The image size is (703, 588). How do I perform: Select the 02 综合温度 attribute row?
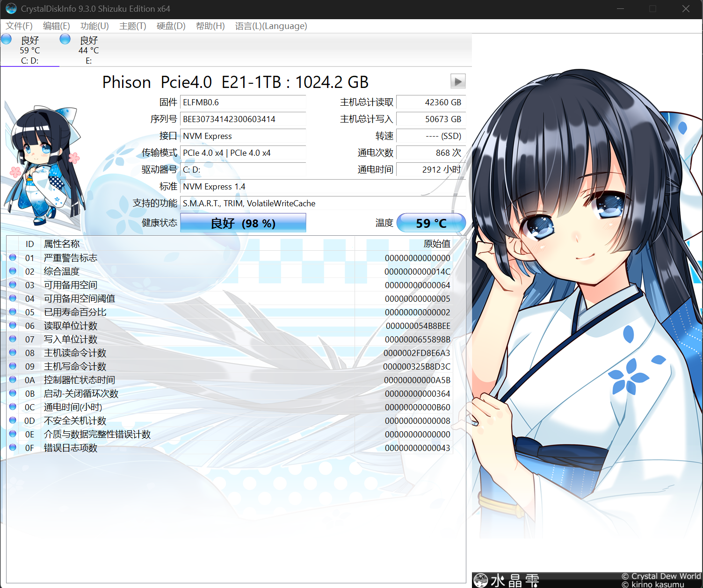(187, 271)
